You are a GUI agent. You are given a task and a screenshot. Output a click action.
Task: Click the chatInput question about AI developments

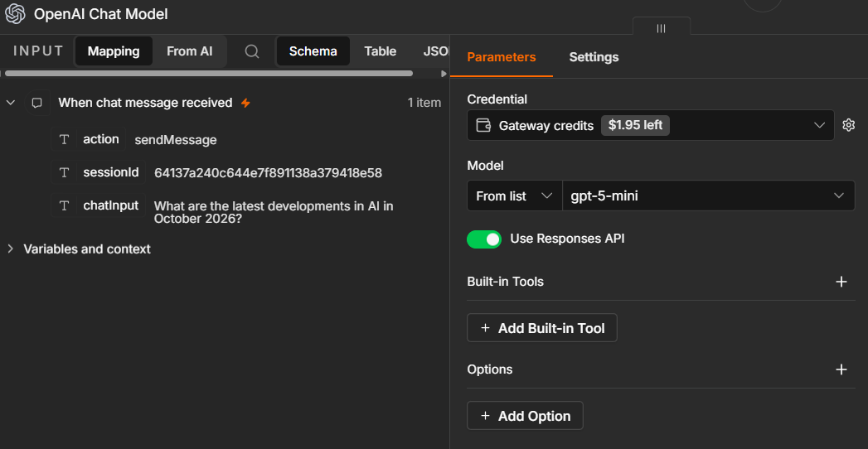coord(274,212)
